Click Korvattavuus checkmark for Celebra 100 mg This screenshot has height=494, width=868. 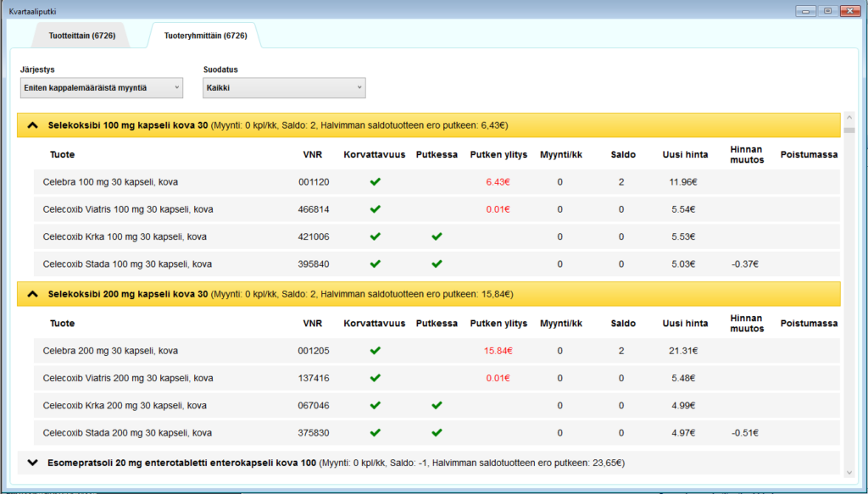pyautogui.click(x=376, y=182)
